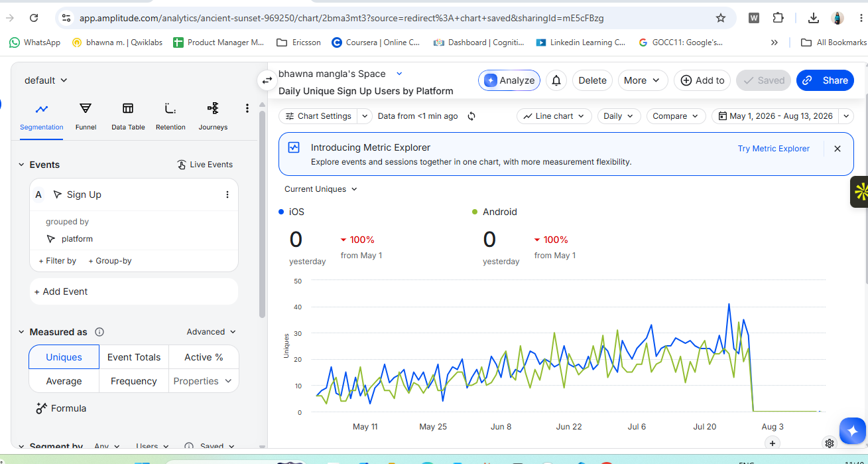Open the browser profile avatar
868x464 pixels.
[x=837, y=18]
